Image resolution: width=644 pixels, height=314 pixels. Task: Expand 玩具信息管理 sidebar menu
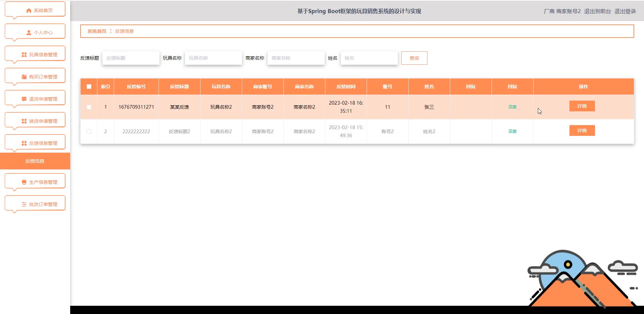point(35,54)
